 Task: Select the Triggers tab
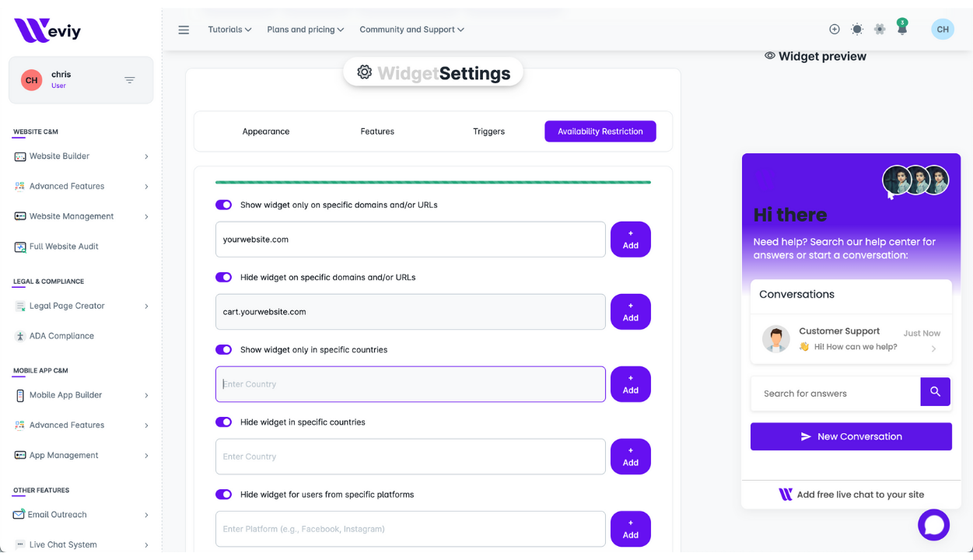click(488, 131)
